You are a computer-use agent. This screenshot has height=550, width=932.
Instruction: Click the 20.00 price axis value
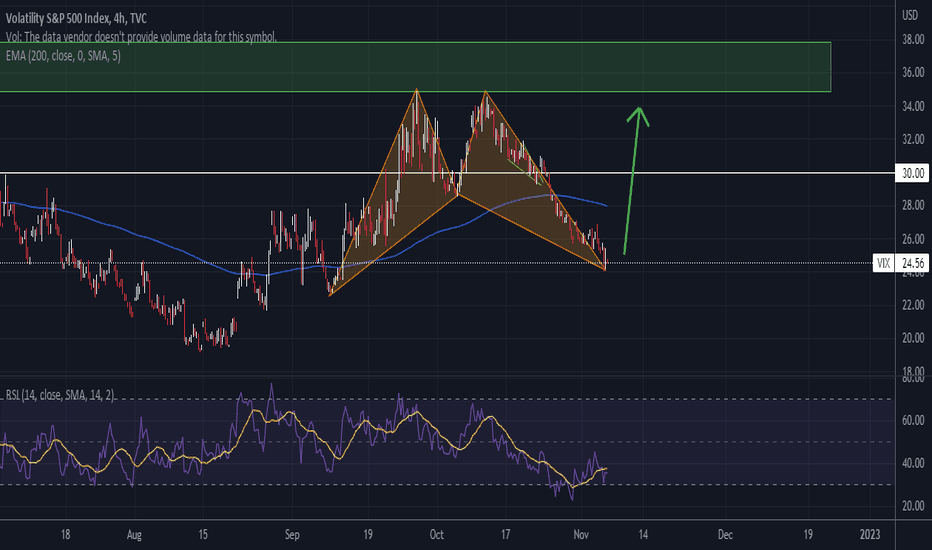click(913, 338)
